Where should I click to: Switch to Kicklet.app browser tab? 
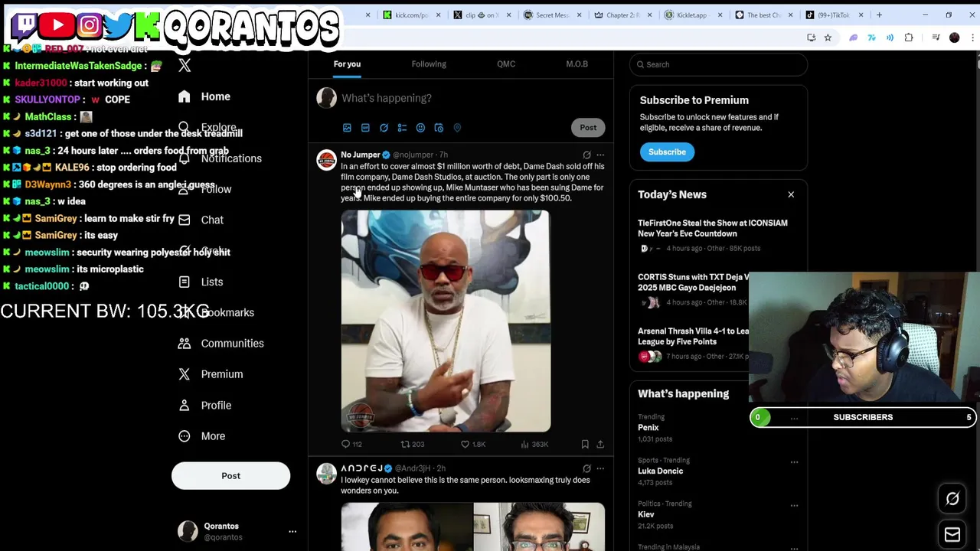pos(692,15)
